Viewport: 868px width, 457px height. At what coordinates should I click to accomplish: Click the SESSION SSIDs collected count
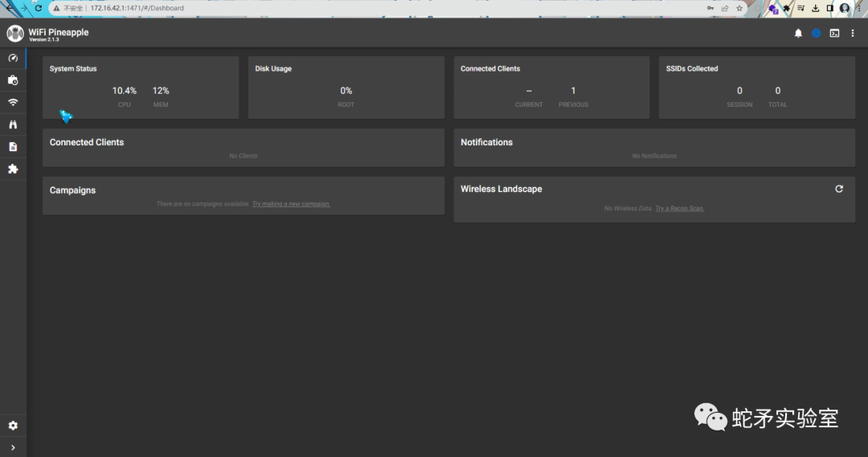pos(739,91)
